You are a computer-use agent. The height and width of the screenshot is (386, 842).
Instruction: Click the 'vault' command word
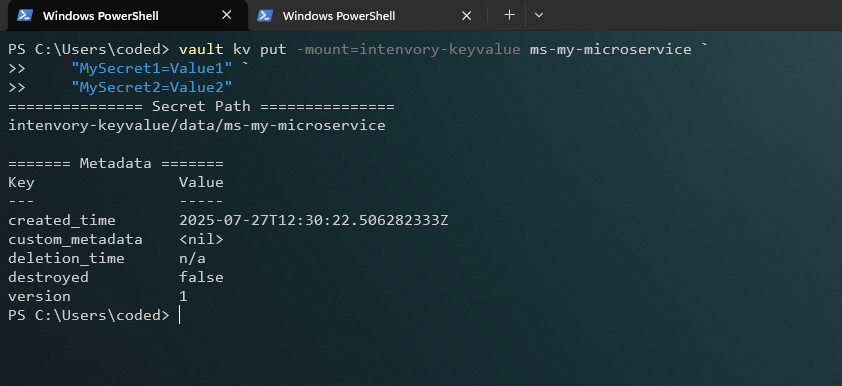pos(201,50)
